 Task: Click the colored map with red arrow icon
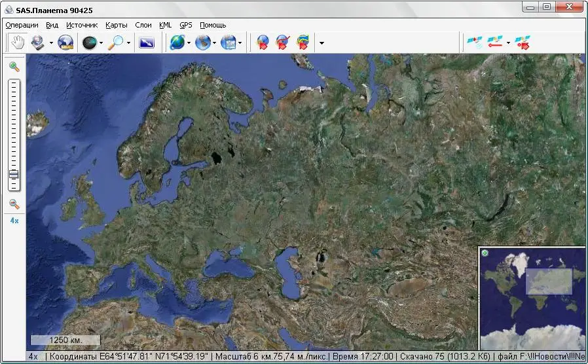pyautogui.click(x=303, y=43)
